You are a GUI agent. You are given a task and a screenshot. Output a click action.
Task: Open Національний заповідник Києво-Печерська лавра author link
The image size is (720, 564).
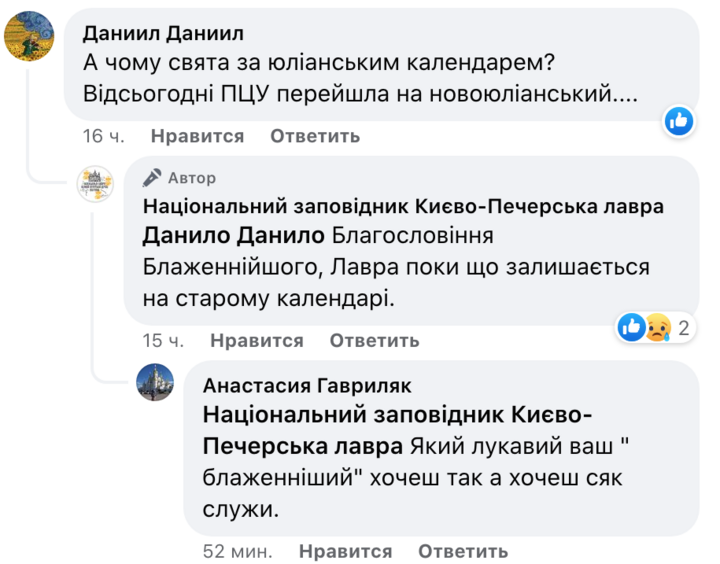pos(404,207)
